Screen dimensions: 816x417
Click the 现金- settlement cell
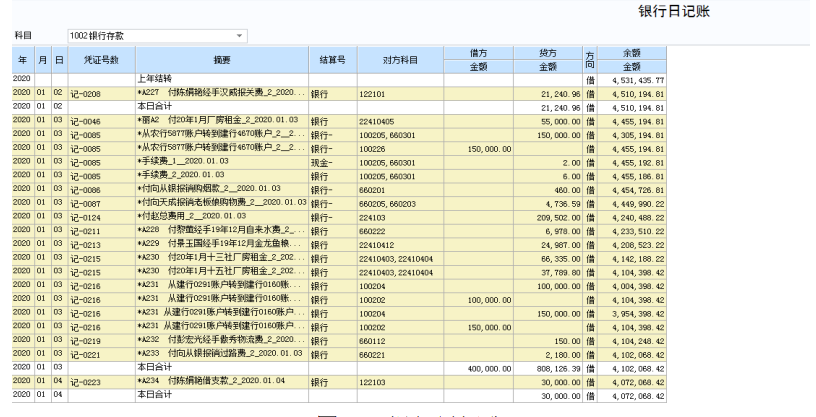tap(333, 162)
